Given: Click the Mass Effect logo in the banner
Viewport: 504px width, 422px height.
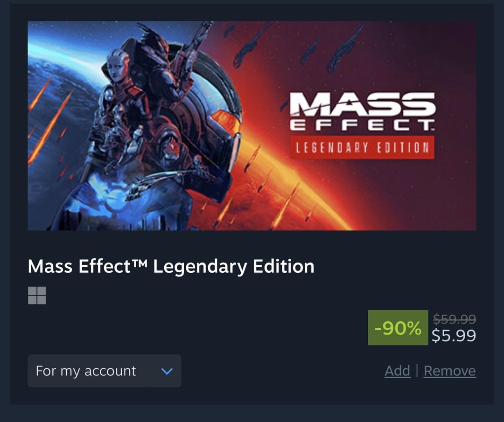Looking at the screenshot, I should click(362, 111).
